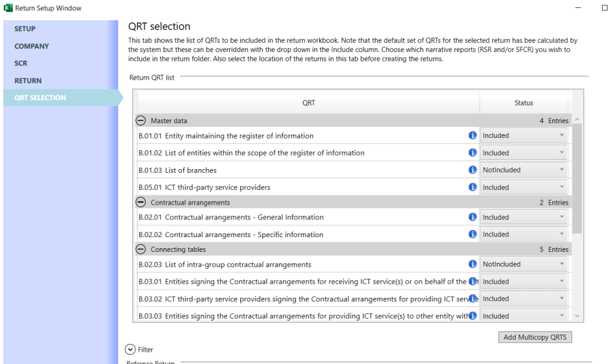Show info for B.02.03 intra-group arrangements
Image resolution: width=613 pixels, height=364 pixels.
[x=473, y=264]
